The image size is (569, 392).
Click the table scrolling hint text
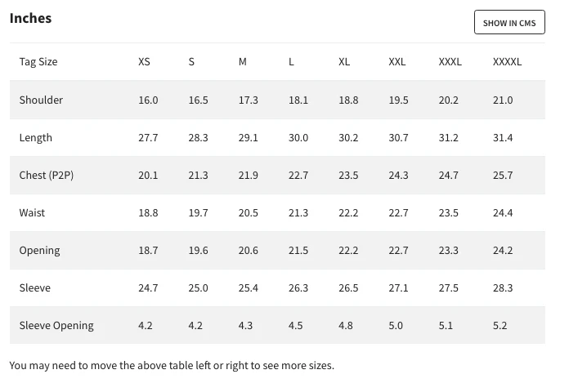tap(172, 365)
